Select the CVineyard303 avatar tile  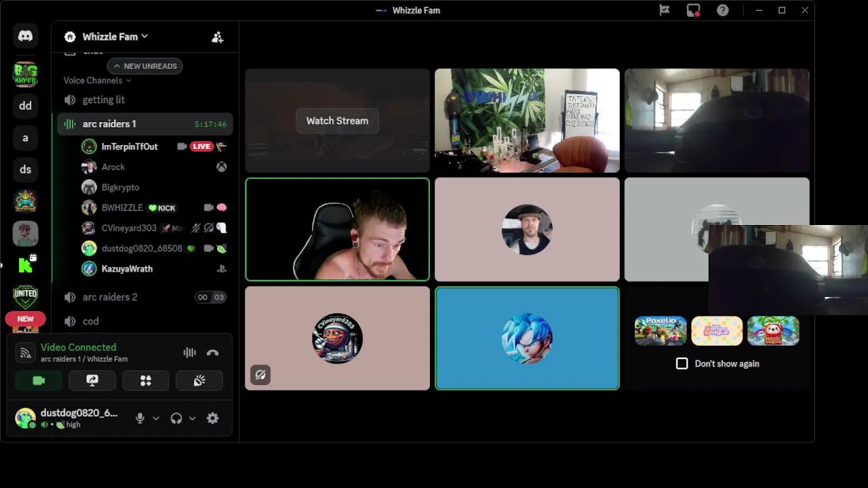[x=337, y=338]
